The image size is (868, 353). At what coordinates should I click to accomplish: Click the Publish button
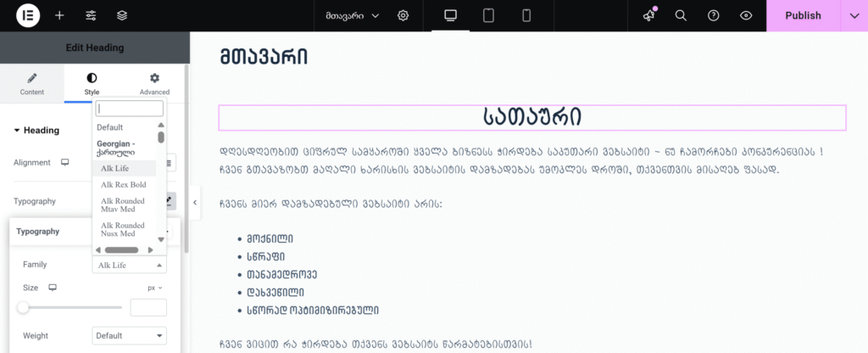pyautogui.click(x=803, y=15)
